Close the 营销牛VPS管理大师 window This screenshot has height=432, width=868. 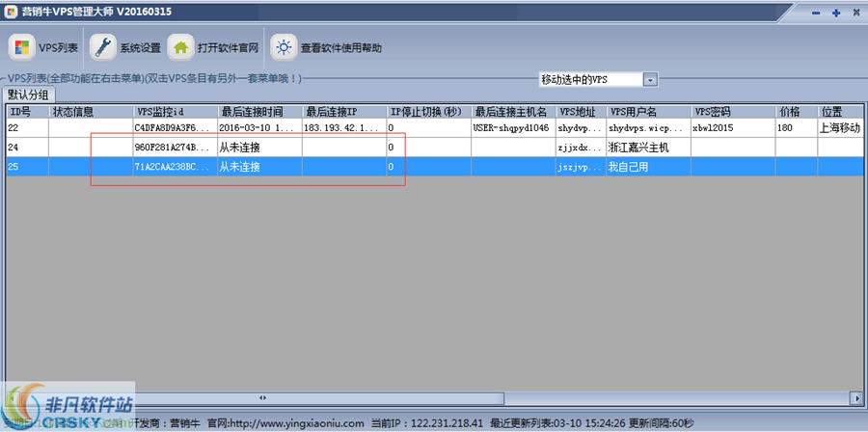pyautogui.click(x=855, y=13)
